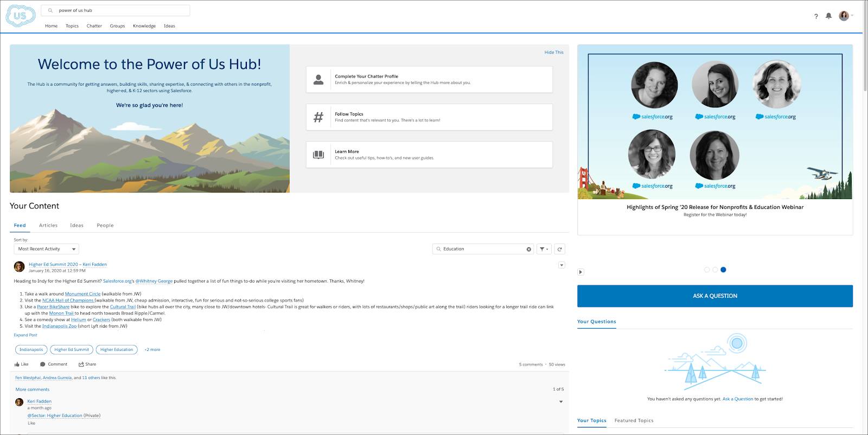The height and width of the screenshot is (435, 868).
Task: Open the Sort by Most Recent Activity dropdown
Action: coord(47,249)
